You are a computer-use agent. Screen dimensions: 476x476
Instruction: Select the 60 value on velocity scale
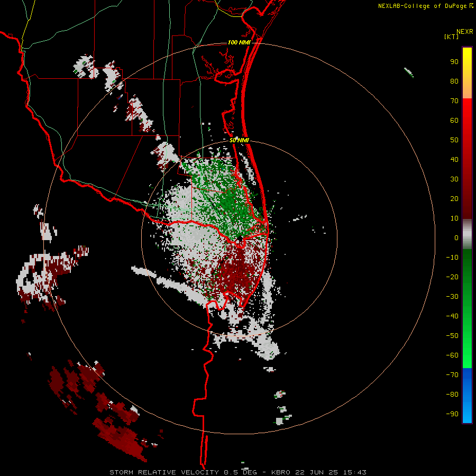[x=454, y=120]
